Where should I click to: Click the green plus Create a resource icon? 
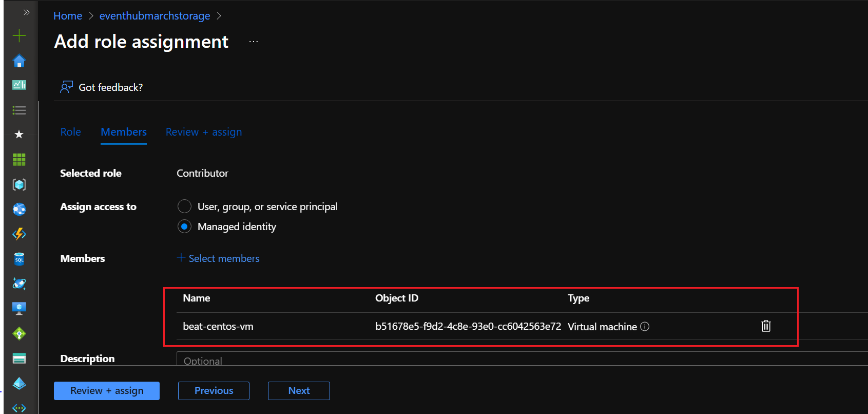[19, 35]
